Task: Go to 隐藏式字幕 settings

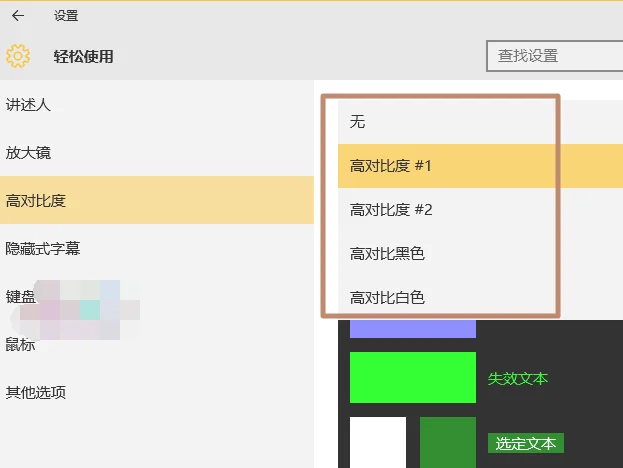Action: coord(157,248)
